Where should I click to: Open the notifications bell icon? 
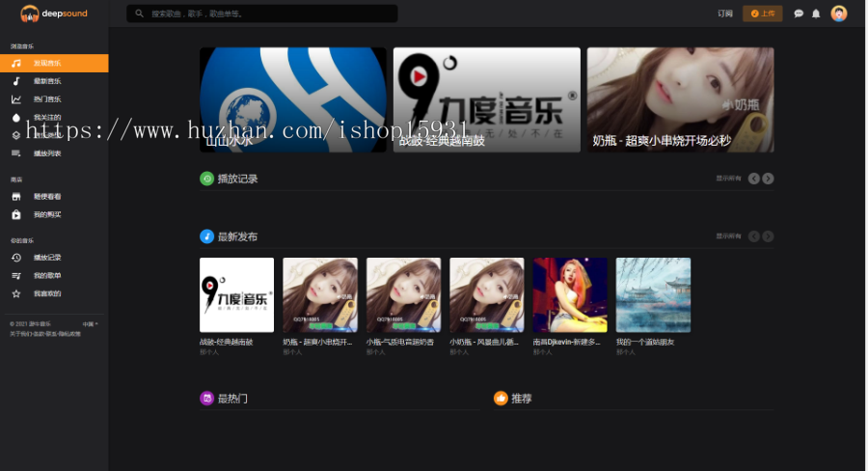coord(816,14)
